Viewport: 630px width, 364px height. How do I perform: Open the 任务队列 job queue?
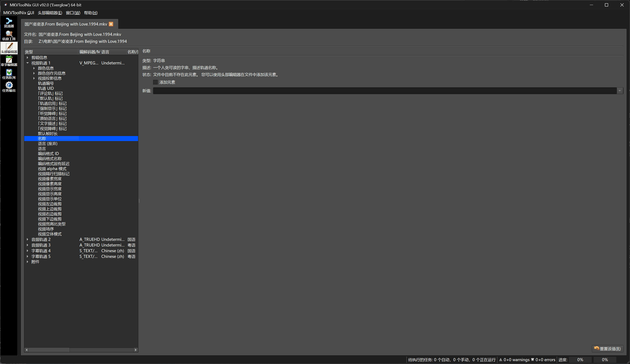click(x=9, y=74)
